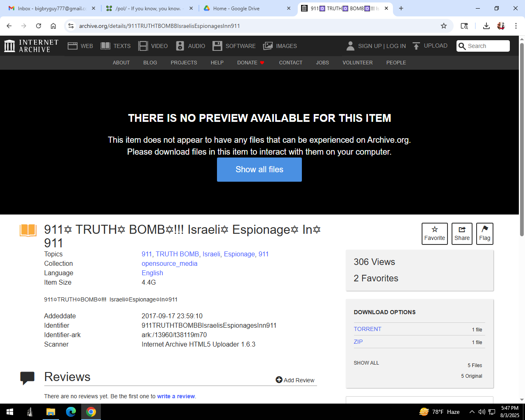Click the Internet Archive logo
The image size is (525, 420).
click(31, 46)
